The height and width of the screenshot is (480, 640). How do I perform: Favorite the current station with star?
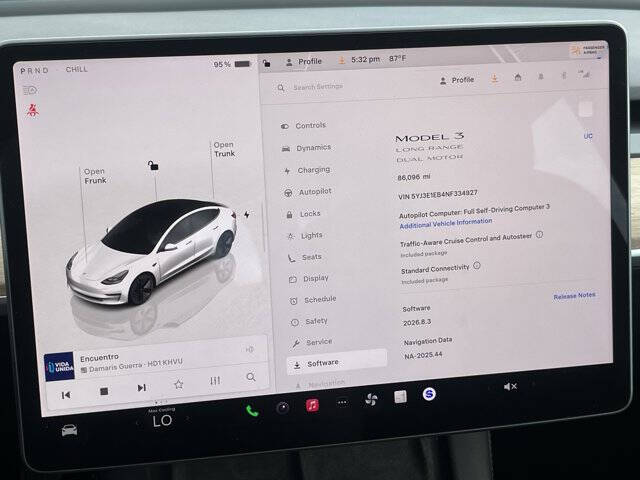click(178, 384)
